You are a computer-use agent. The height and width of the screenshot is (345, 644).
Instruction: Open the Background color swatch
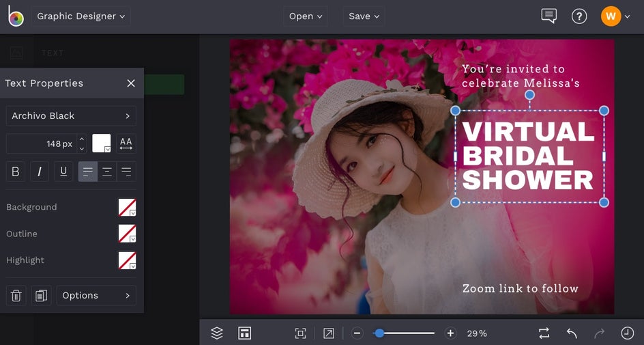(128, 207)
